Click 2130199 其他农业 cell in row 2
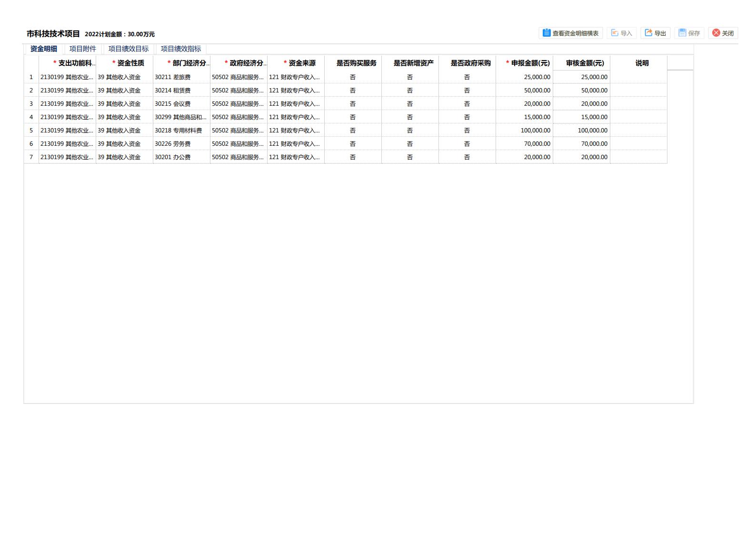Viewport: 756px width, 535px height. point(67,90)
